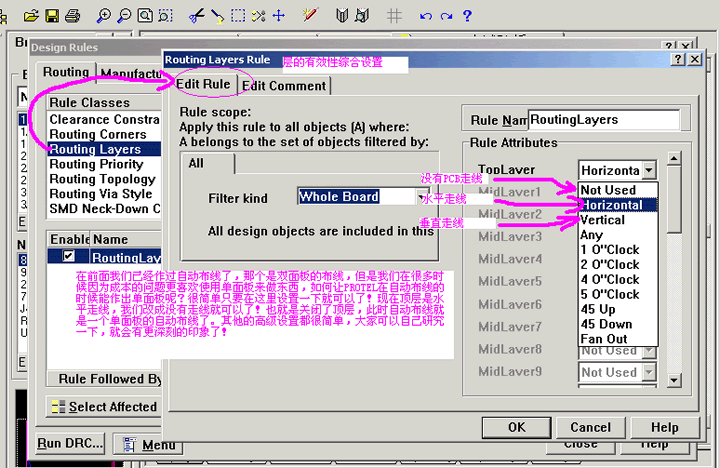Viewport: 720px width, 468px height.
Task: Choose 45 Down from the dropdown list
Action: pyautogui.click(x=618, y=324)
